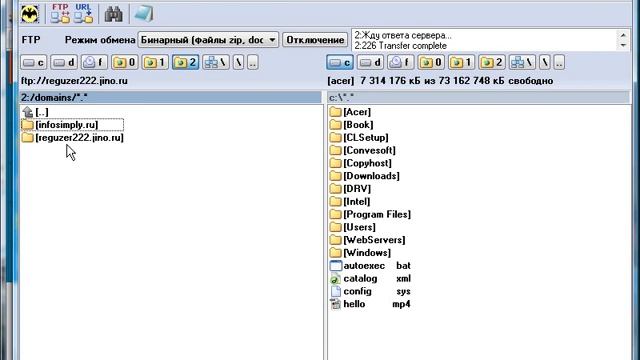Select the config sys file
The width and height of the screenshot is (640, 360).
(x=370, y=291)
